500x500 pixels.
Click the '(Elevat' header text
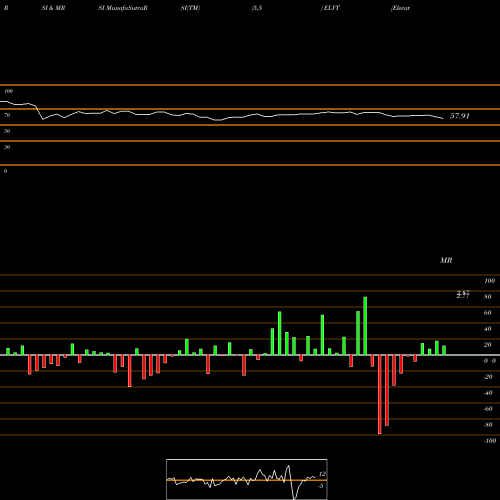400,8
